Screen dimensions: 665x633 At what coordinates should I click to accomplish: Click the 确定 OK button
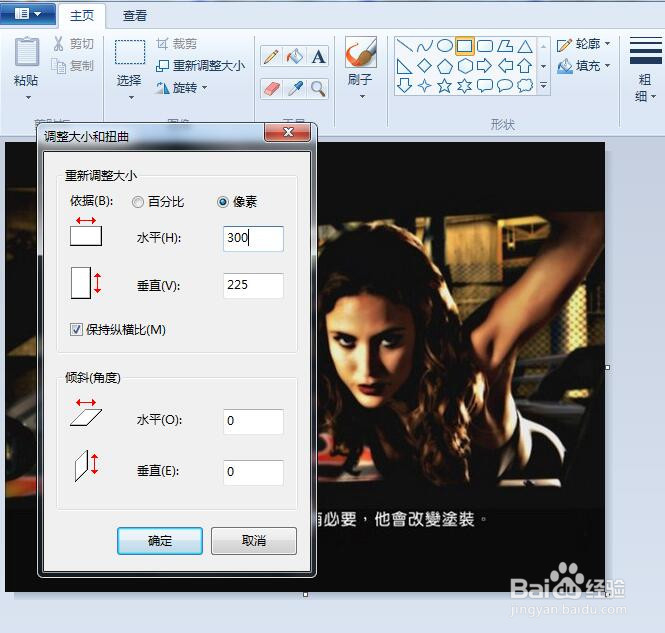click(x=160, y=541)
